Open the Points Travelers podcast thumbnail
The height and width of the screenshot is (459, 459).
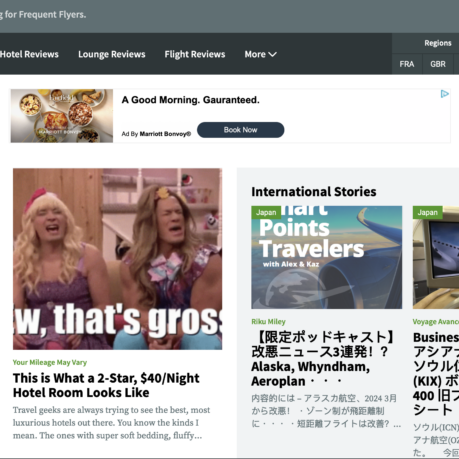click(327, 257)
